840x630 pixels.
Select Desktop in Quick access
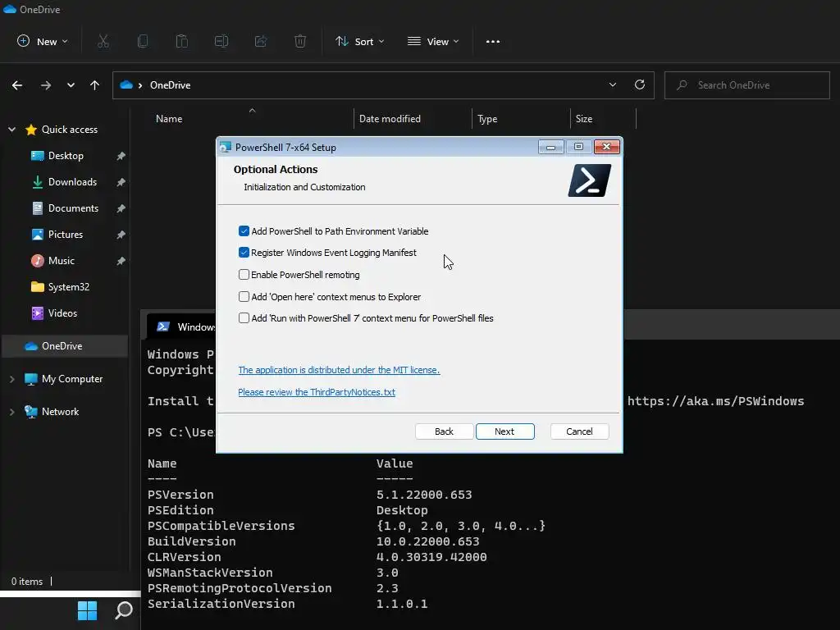tap(66, 156)
